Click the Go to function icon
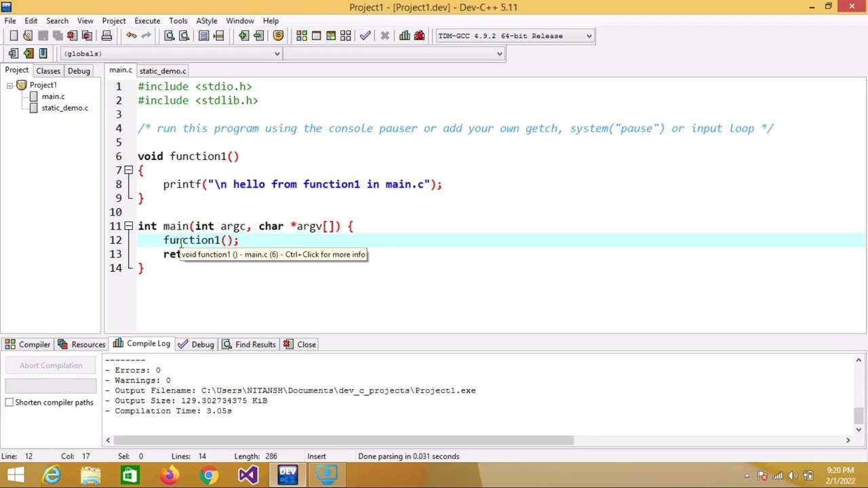 pyautogui.click(x=203, y=35)
